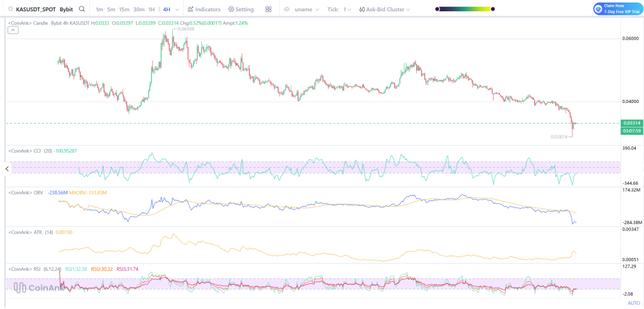Switch to the 30m timeframe
Screen dimensions: 644x309
[x=139, y=9]
